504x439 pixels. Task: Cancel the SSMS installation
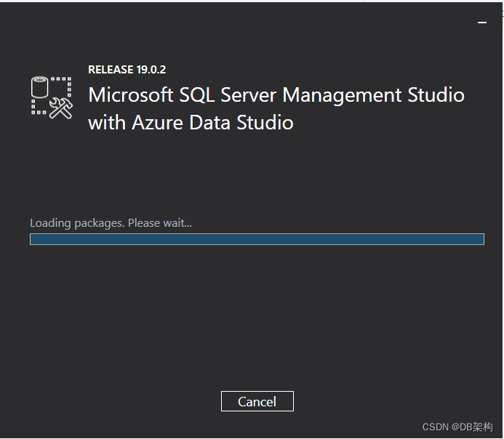pos(257,401)
